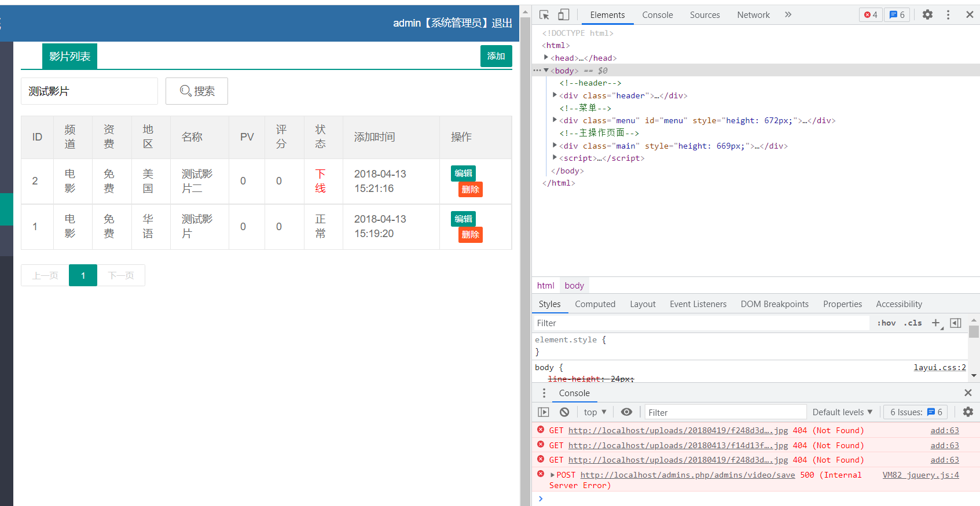Open the Event Listeners tab
Viewport: 980px width, 506px height.
(698, 304)
